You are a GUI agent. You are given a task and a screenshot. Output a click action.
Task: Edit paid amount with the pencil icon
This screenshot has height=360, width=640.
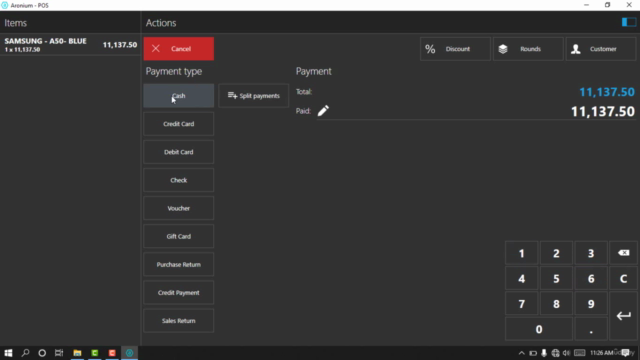tap(323, 111)
